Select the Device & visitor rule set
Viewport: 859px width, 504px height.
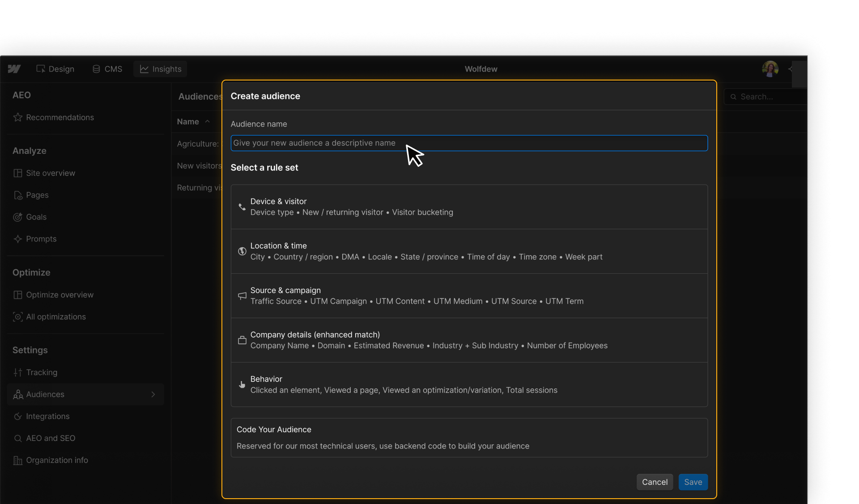(469, 207)
